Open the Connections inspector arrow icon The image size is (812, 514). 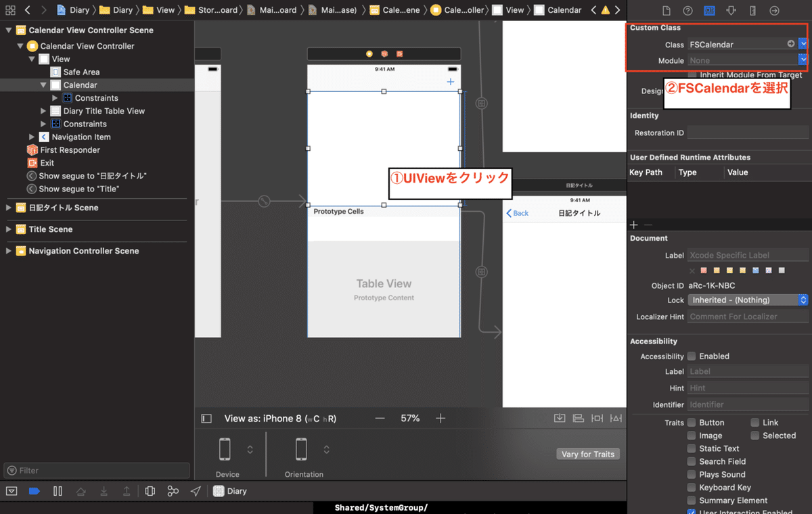click(x=775, y=10)
